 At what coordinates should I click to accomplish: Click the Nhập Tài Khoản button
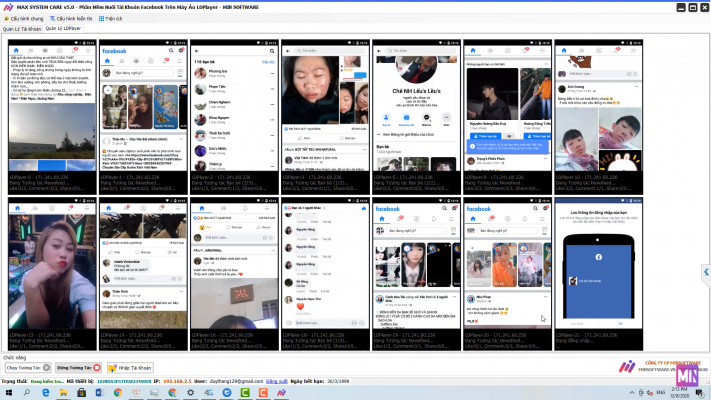click(130, 368)
